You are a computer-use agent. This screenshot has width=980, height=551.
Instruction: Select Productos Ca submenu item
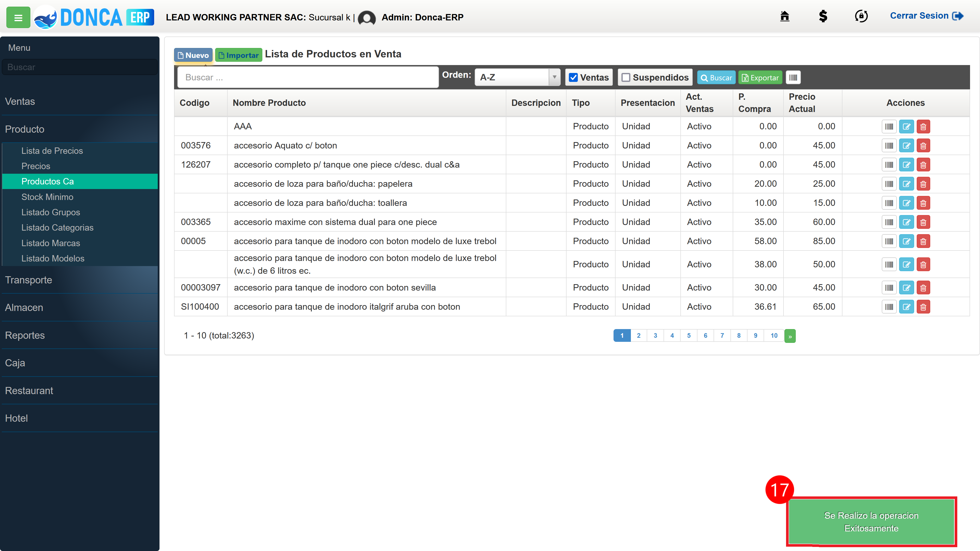[80, 181]
